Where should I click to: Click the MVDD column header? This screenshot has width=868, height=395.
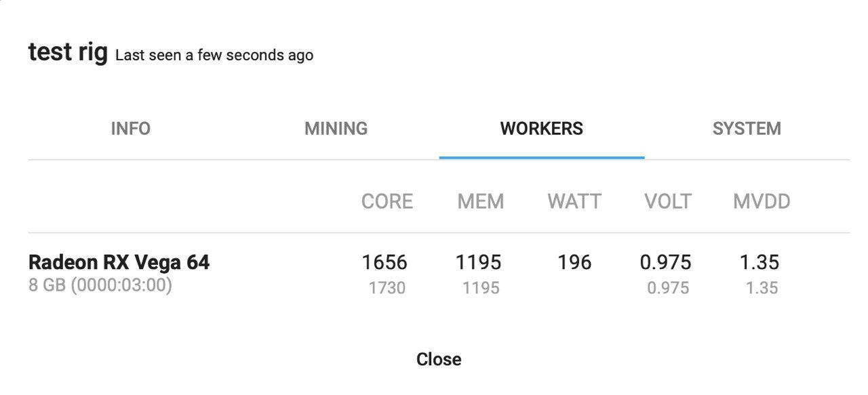(762, 201)
